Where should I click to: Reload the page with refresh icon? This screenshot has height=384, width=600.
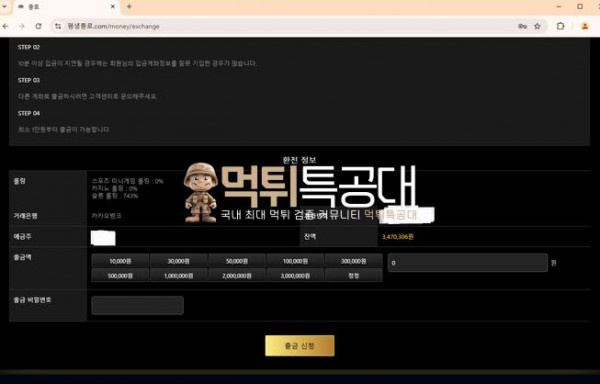(x=38, y=26)
